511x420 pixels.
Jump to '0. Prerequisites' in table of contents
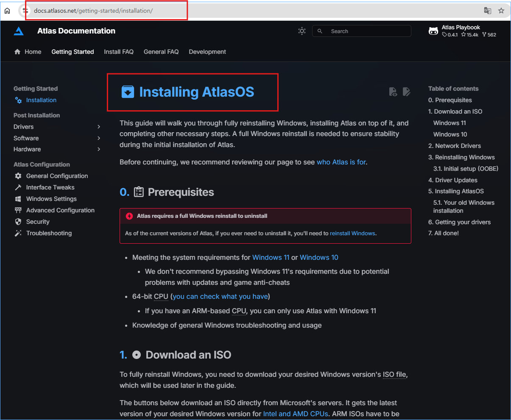tap(450, 100)
